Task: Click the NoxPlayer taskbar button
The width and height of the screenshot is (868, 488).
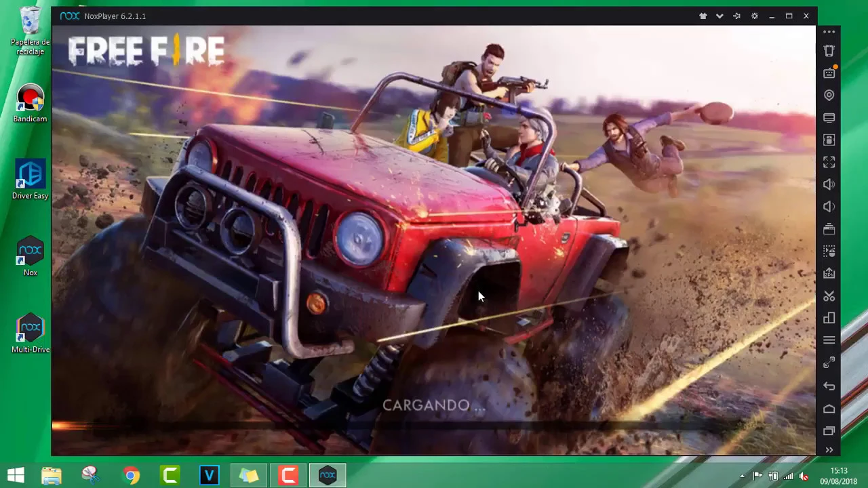Action: (x=328, y=475)
